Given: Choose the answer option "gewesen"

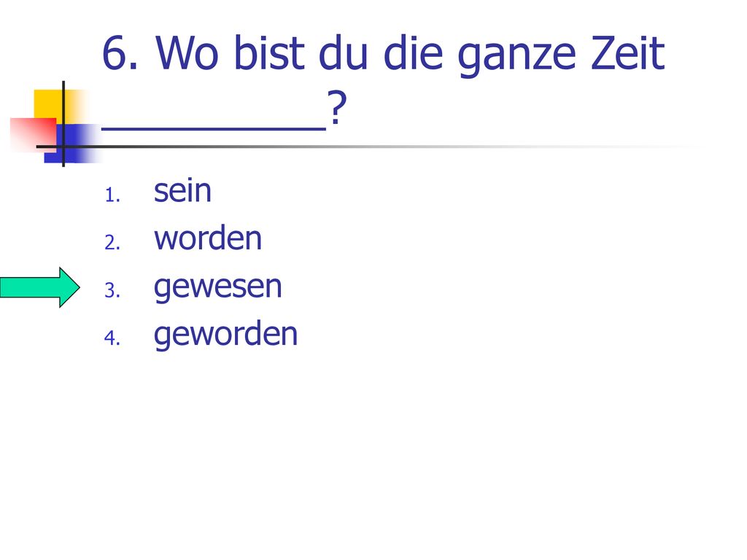Looking at the screenshot, I should (217, 287).
